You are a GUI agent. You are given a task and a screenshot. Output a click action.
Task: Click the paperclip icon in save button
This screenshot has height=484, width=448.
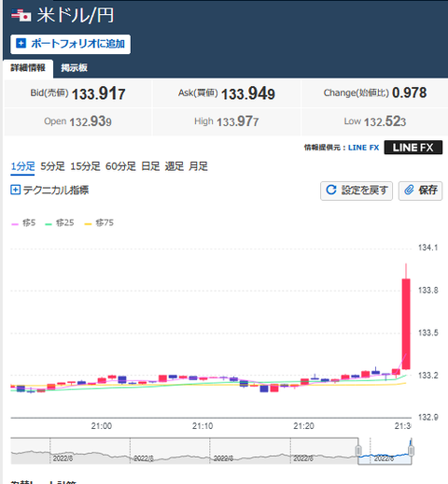tap(409, 190)
